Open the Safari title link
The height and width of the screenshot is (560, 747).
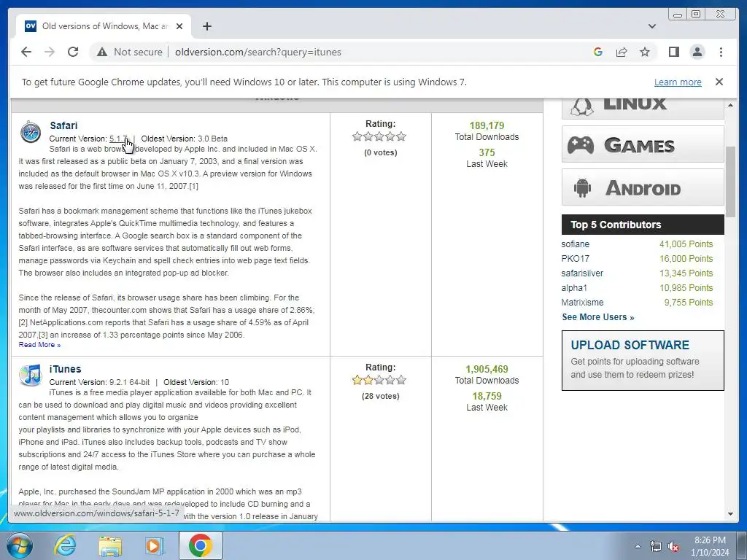click(63, 125)
